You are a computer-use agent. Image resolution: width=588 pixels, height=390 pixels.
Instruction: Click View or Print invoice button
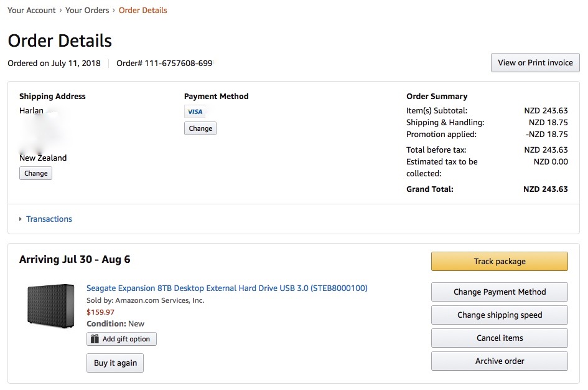(535, 62)
